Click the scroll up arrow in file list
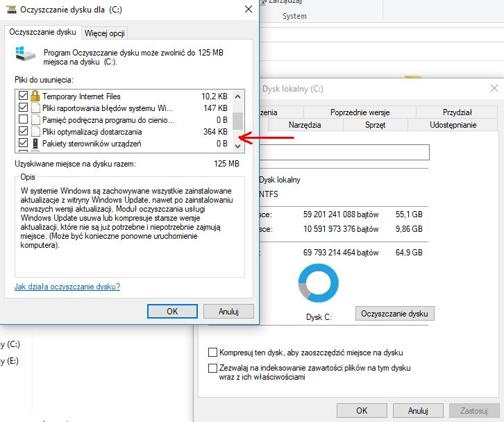 tap(237, 96)
